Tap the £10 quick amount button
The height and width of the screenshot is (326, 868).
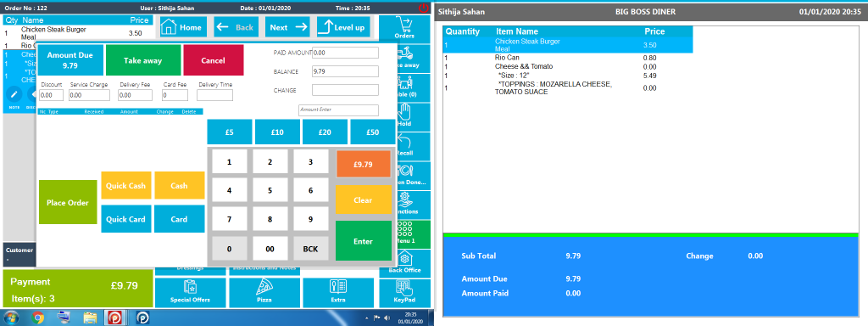pyautogui.click(x=277, y=132)
